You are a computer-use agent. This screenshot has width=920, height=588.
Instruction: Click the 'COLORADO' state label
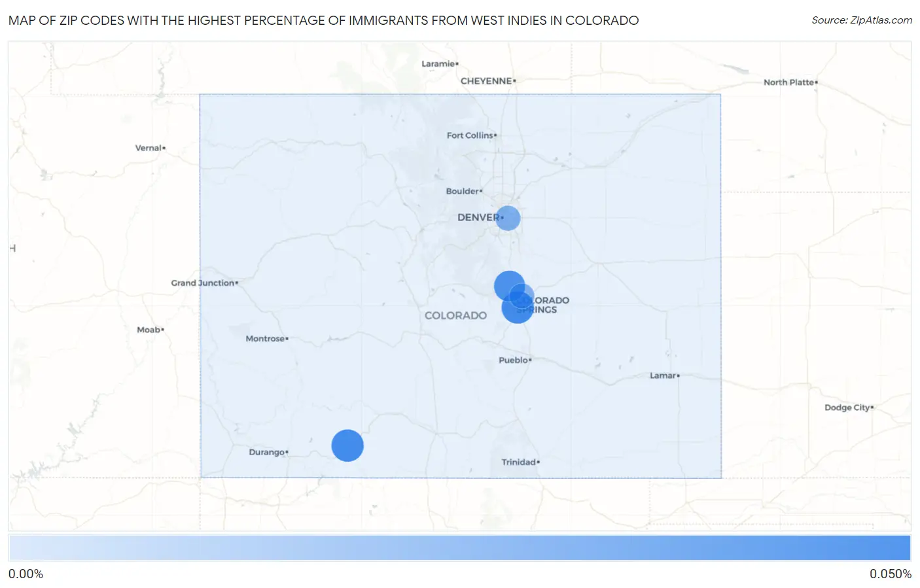[455, 315]
